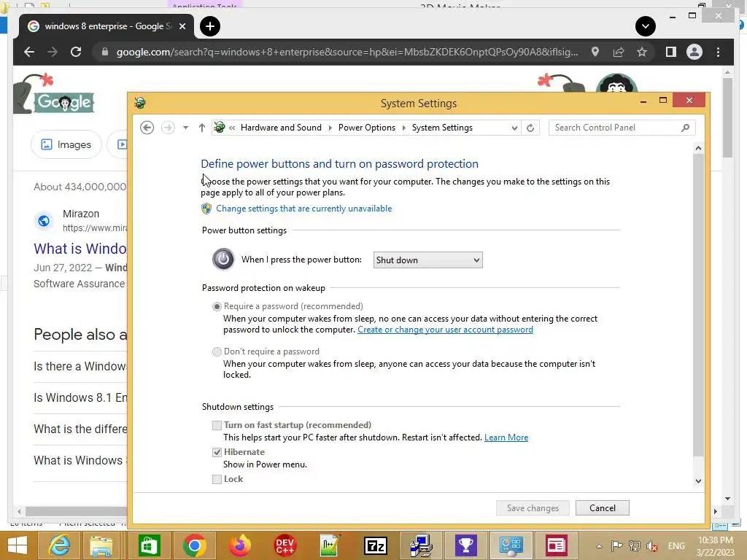Open a new Chrome tab
This screenshot has height=560, width=747.
tap(210, 26)
